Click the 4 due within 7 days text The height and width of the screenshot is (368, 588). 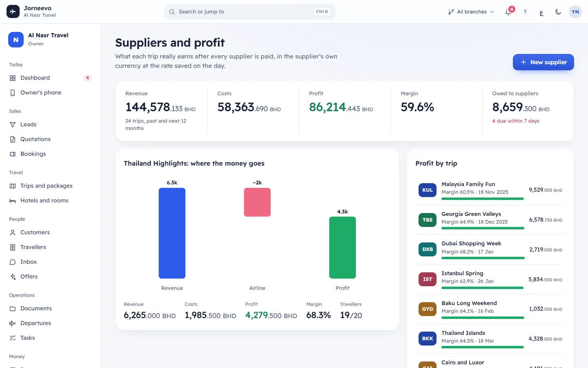(516, 121)
